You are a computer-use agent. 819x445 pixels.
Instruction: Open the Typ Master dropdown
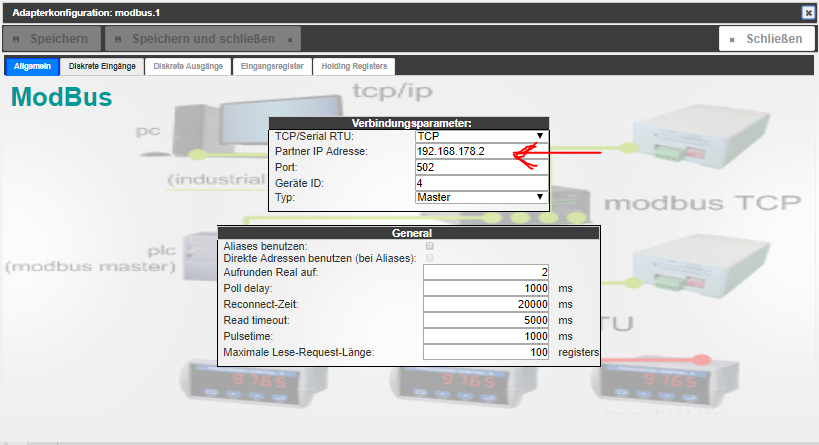tap(482, 197)
